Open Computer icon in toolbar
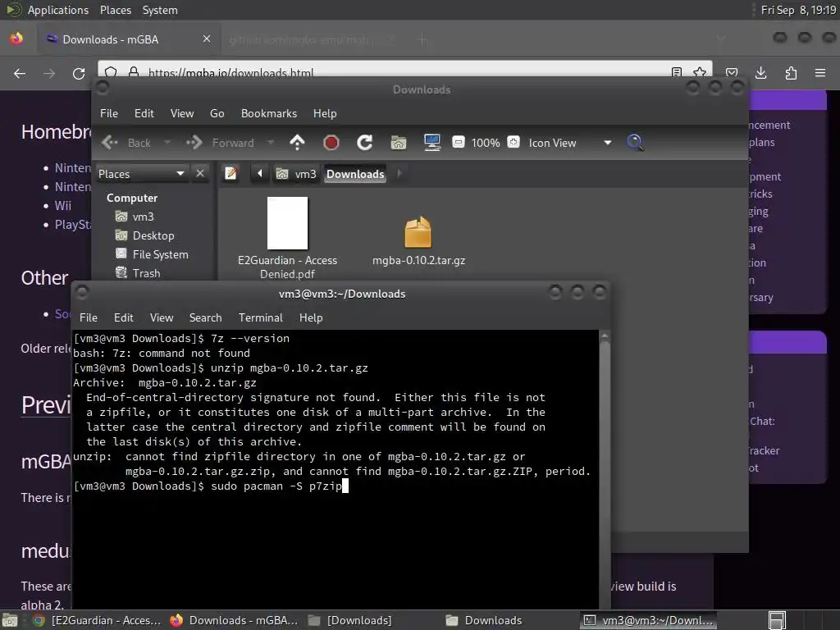Image resolution: width=840 pixels, height=630 pixels. point(431,143)
